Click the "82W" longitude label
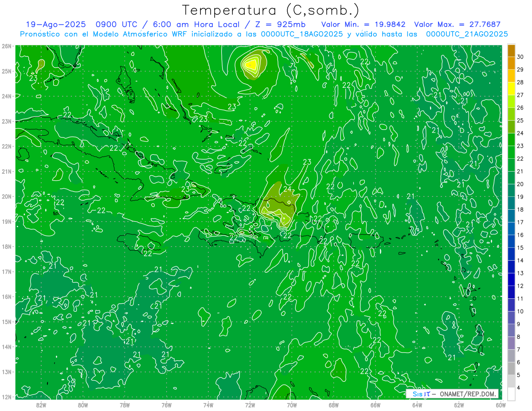 [41, 405]
